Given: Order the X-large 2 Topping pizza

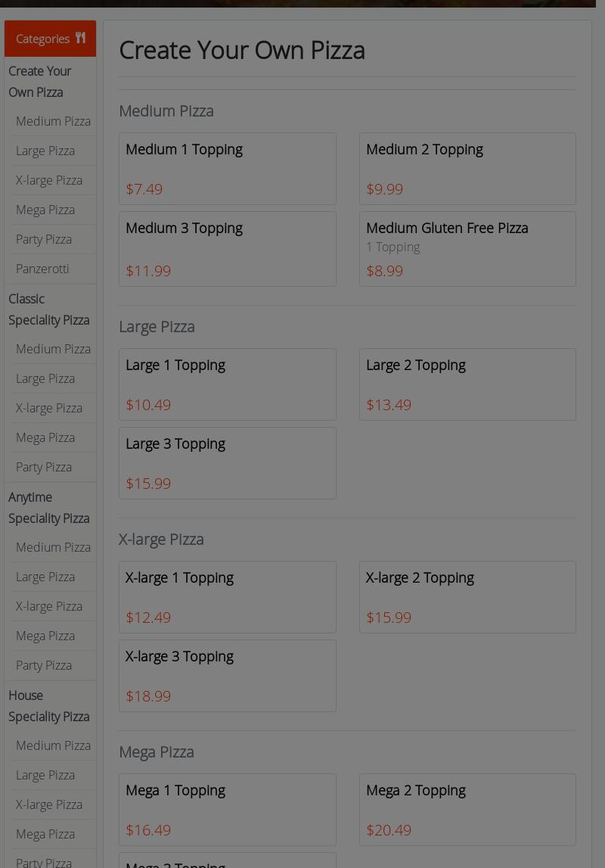Looking at the screenshot, I should coord(467,597).
